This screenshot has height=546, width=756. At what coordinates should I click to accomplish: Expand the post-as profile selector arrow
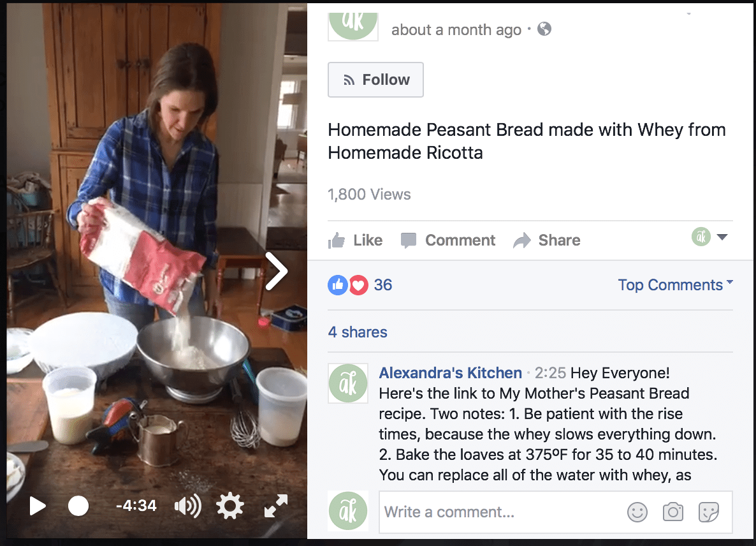pyautogui.click(x=722, y=237)
